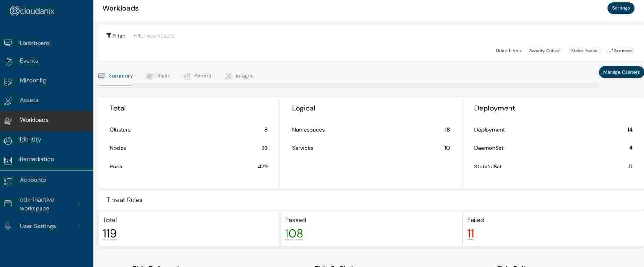Expand the cdx-inactive workspace menu

coord(79,204)
